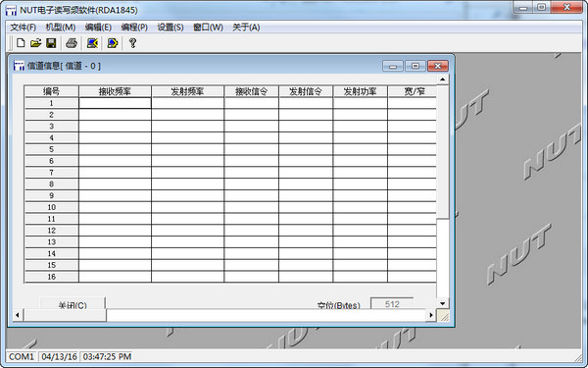
Task: Click the COM1 status bar entry
Action: [x=22, y=356]
